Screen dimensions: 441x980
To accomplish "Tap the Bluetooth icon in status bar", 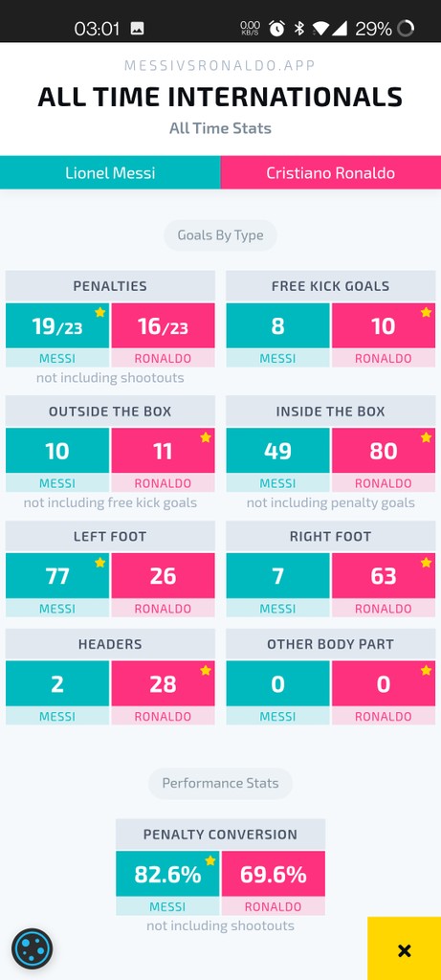I will (x=299, y=28).
